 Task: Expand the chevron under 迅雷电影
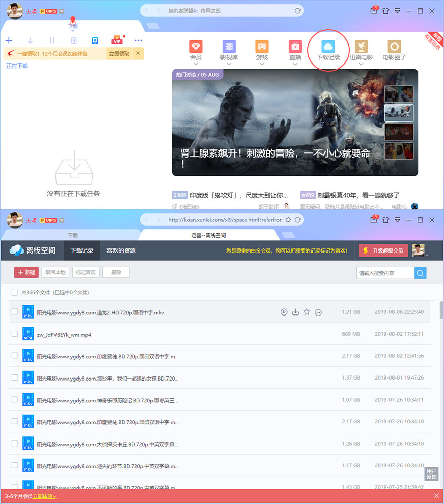[x=361, y=64]
